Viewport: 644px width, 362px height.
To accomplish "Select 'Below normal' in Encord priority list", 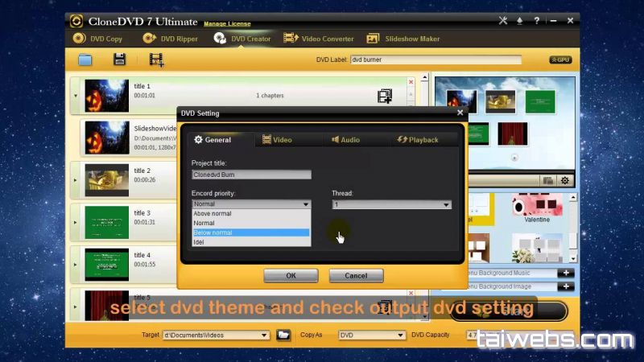I will click(x=250, y=232).
